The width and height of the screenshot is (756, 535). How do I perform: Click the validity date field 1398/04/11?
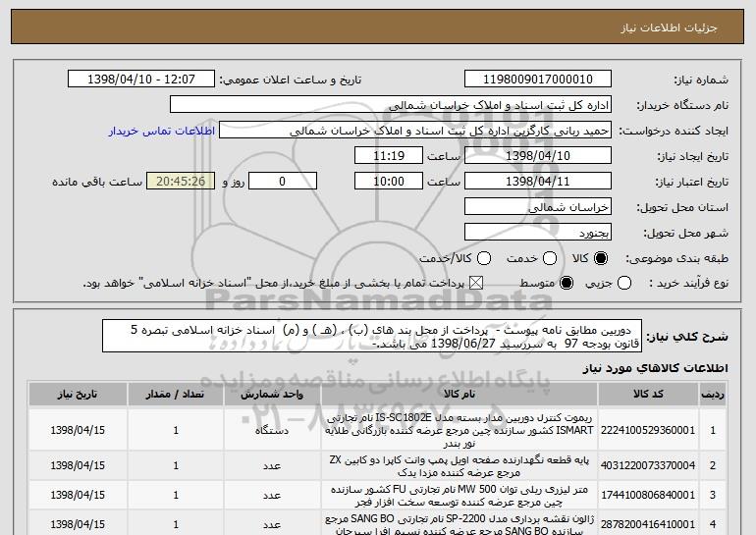(538, 182)
